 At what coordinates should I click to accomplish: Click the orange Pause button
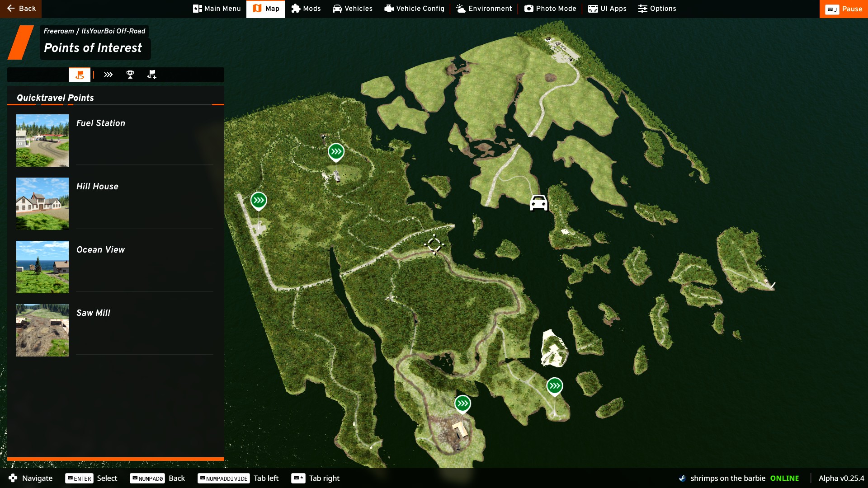(x=844, y=9)
